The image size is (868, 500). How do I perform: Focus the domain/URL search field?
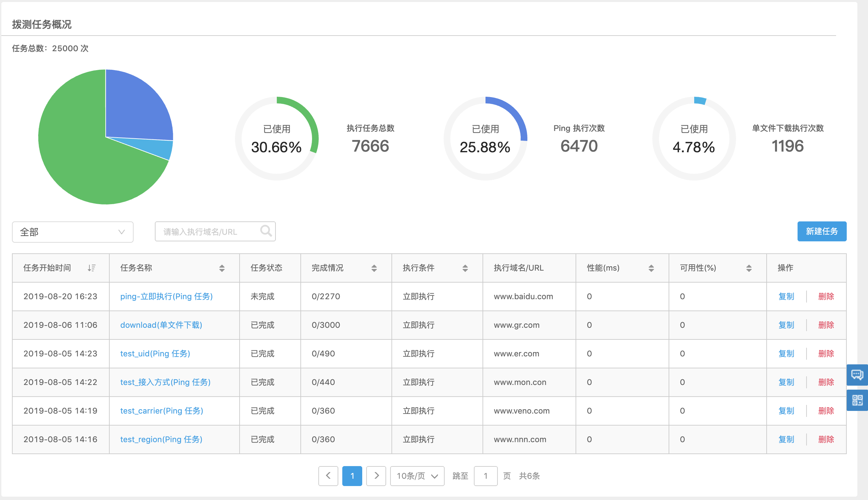(x=215, y=231)
